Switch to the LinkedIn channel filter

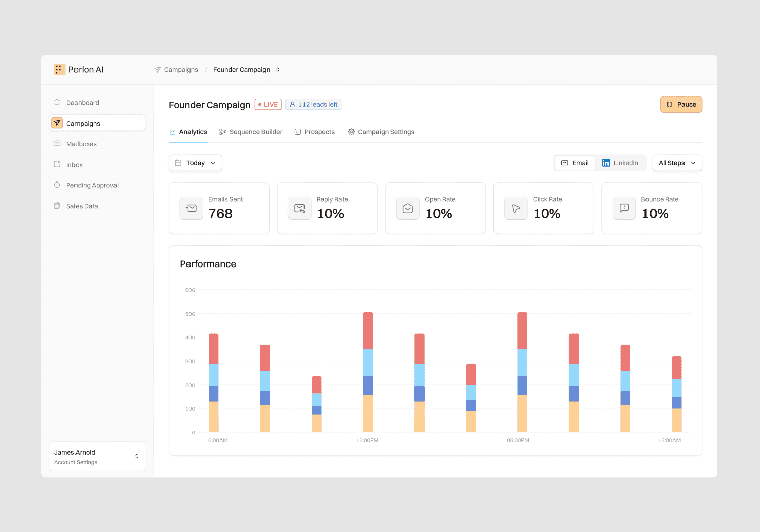click(x=621, y=162)
